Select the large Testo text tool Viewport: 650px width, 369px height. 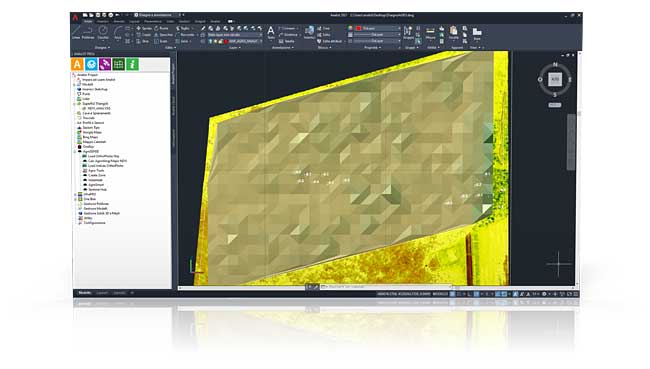[x=271, y=32]
